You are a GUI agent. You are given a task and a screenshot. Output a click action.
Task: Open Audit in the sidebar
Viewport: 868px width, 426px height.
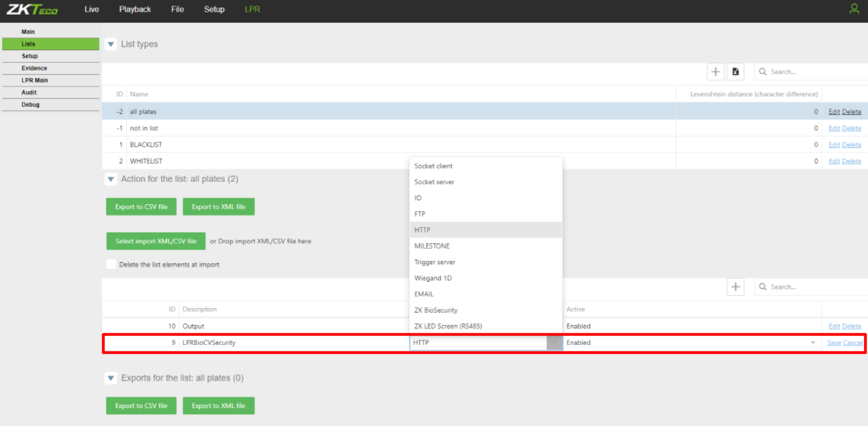[51, 92]
